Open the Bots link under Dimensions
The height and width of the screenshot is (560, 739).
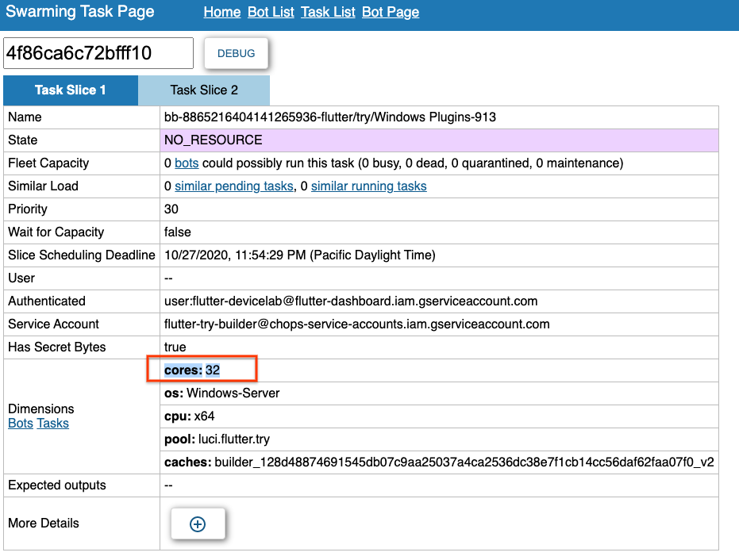tap(20, 423)
